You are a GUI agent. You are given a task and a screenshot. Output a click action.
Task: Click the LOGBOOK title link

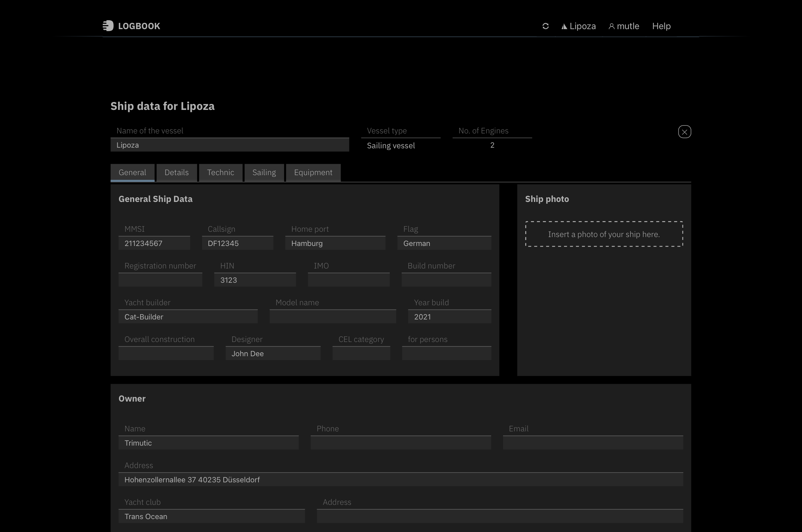(x=139, y=26)
